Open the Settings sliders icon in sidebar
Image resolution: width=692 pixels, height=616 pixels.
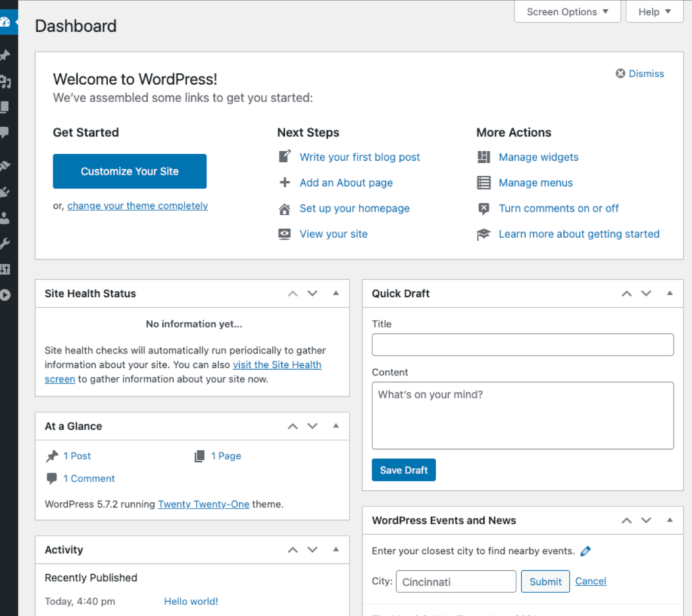point(5,269)
